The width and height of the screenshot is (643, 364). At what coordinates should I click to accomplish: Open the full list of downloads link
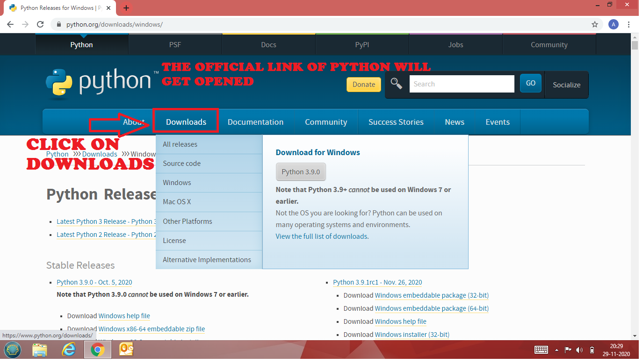click(x=323, y=236)
